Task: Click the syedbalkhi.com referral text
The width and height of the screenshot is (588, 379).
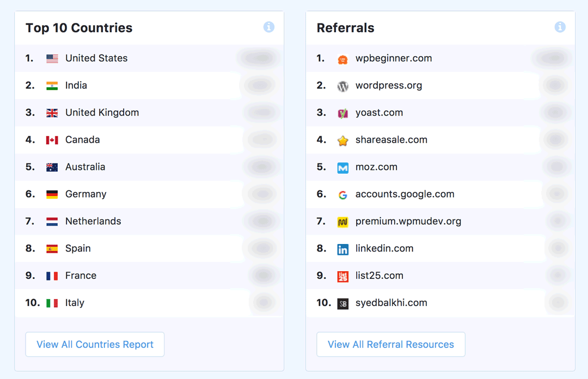Action: tap(391, 302)
